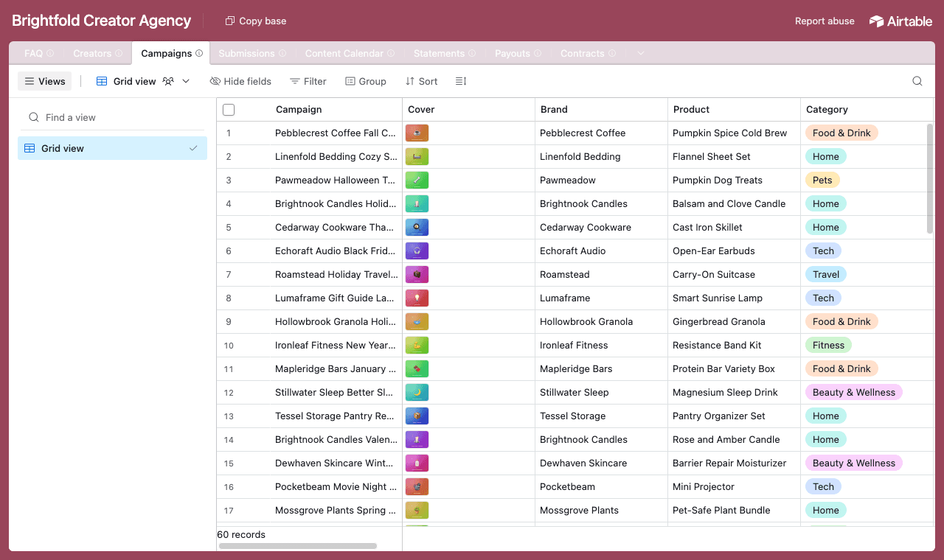Click the Copy base button
Screen dimensions: 944x560
tap(256, 21)
